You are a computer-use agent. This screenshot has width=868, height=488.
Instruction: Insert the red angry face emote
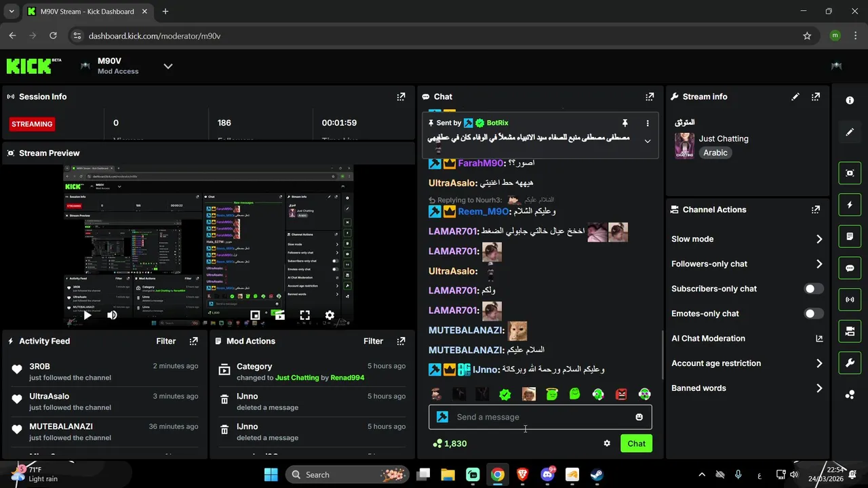tap(621, 394)
